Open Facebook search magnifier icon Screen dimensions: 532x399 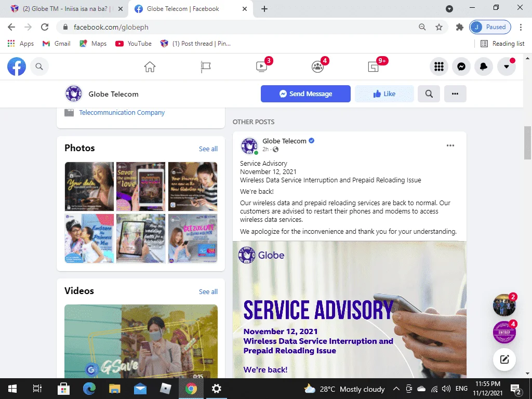(x=39, y=66)
